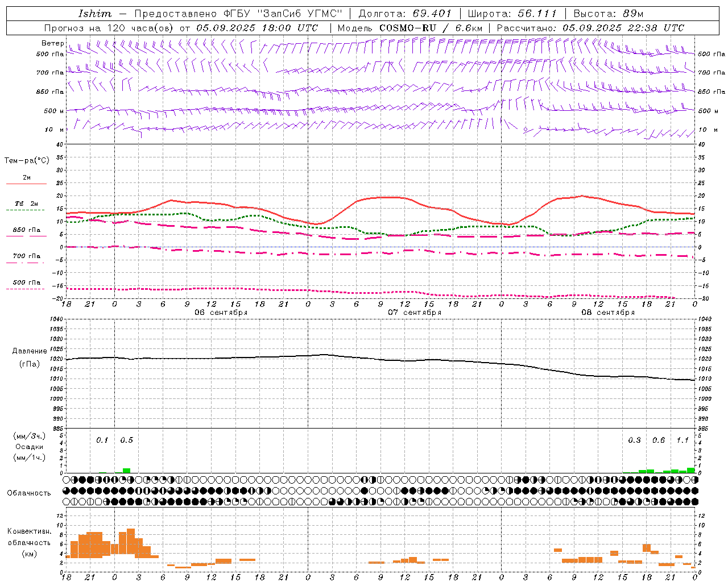Click the 0.5 precipitation value
728x582 pixels.
126,440
